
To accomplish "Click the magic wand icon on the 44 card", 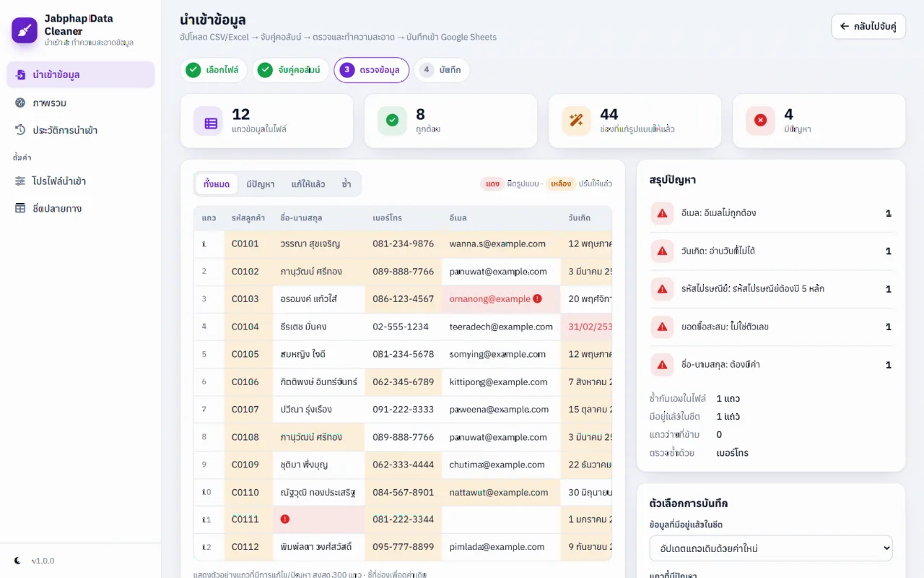I will pyautogui.click(x=576, y=121).
